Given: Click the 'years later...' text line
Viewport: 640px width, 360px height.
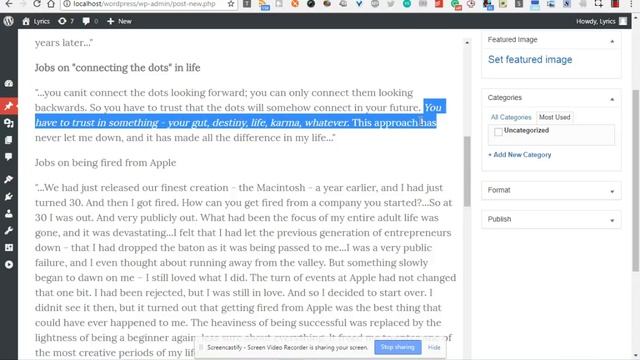Looking at the screenshot, I should pyautogui.click(x=64, y=42).
